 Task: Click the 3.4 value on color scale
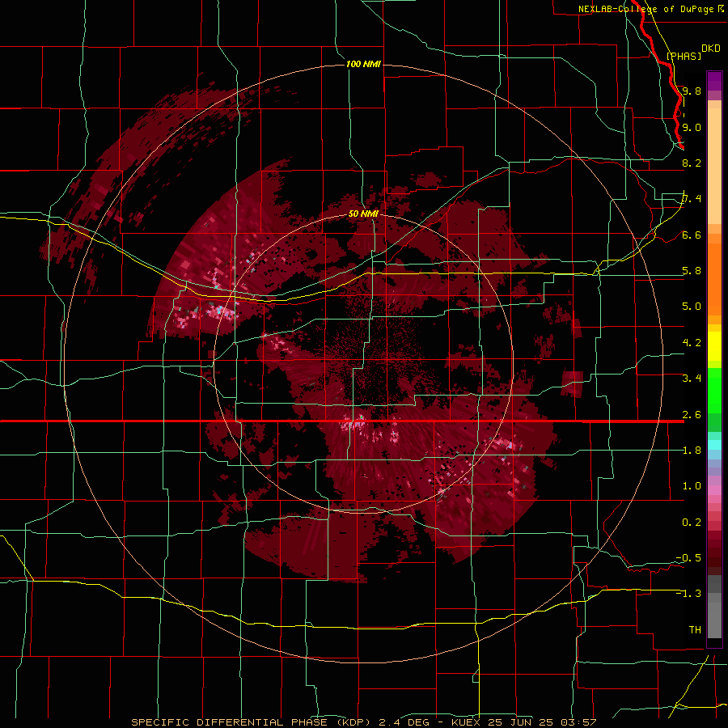coord(692,379)
